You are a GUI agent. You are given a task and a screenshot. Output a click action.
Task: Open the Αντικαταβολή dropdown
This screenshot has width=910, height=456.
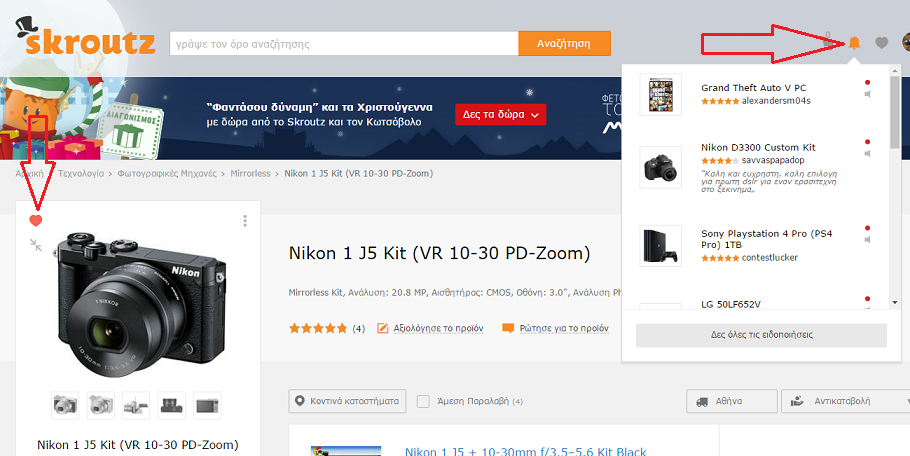846,401
